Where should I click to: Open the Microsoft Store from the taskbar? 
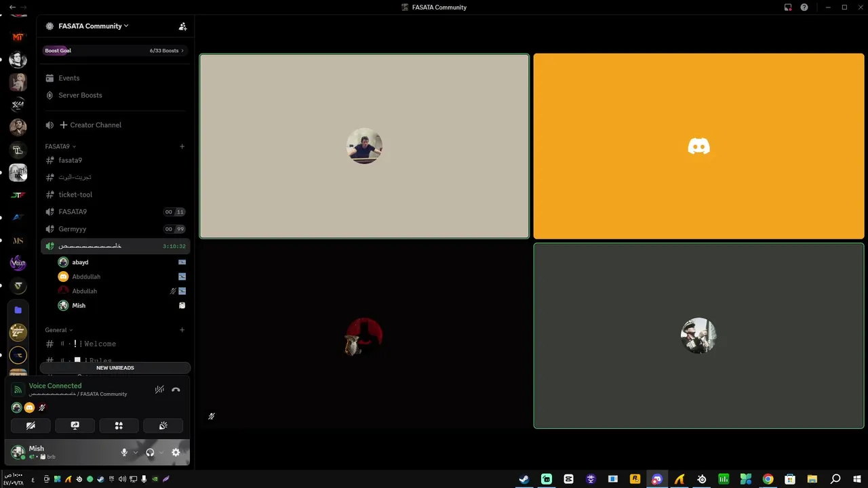tap(790, 479)
